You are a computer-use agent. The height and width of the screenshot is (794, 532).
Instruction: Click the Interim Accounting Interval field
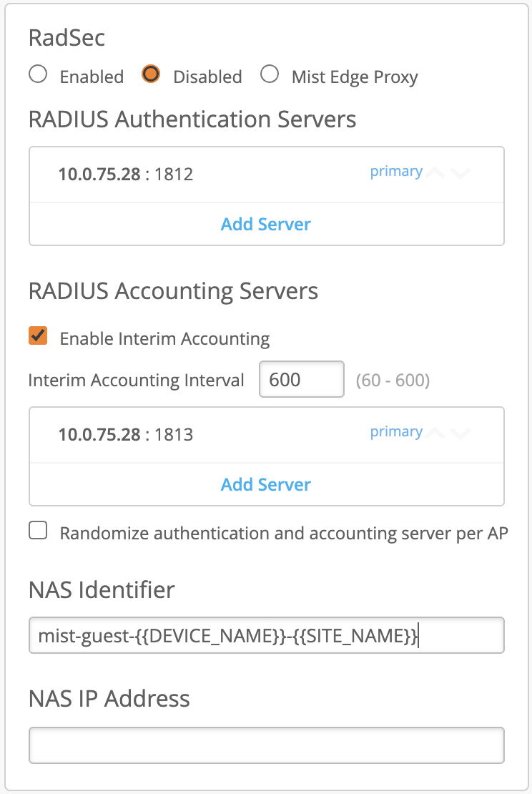tap(301, 379)
